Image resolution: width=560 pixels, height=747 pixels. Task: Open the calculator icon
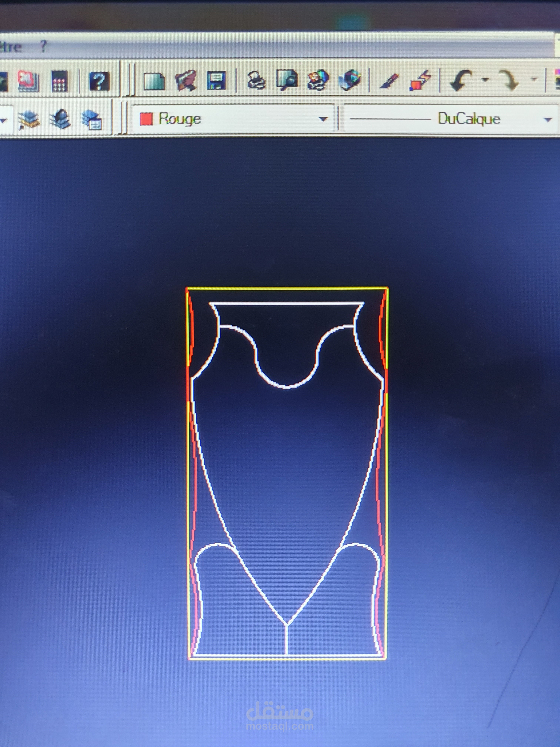point(59,81)
